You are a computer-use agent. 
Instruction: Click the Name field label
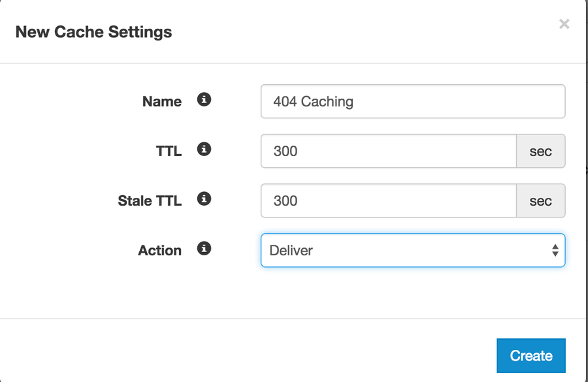[162, 102]
